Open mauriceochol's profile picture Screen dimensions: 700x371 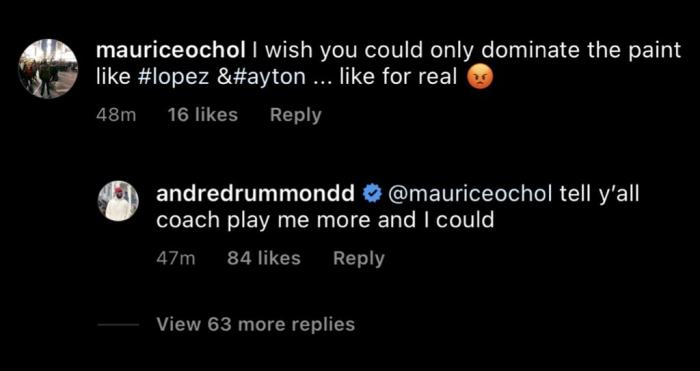(x=48, y=68)
